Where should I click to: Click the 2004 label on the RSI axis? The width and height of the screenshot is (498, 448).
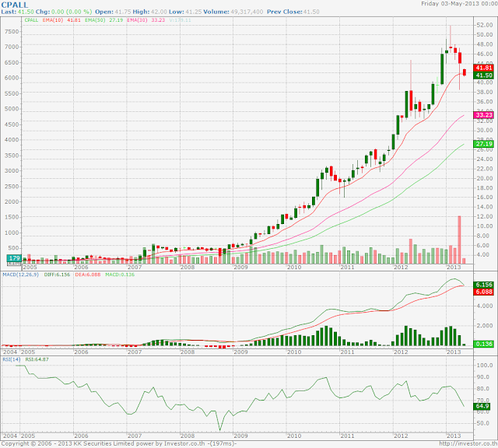click(10, 436)
